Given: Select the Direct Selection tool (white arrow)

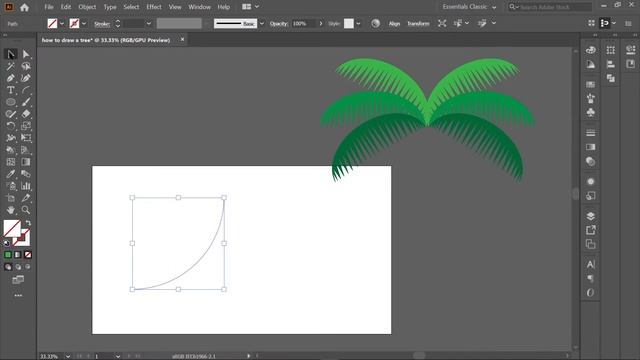Looking at the screenshot, I should 26,54.
